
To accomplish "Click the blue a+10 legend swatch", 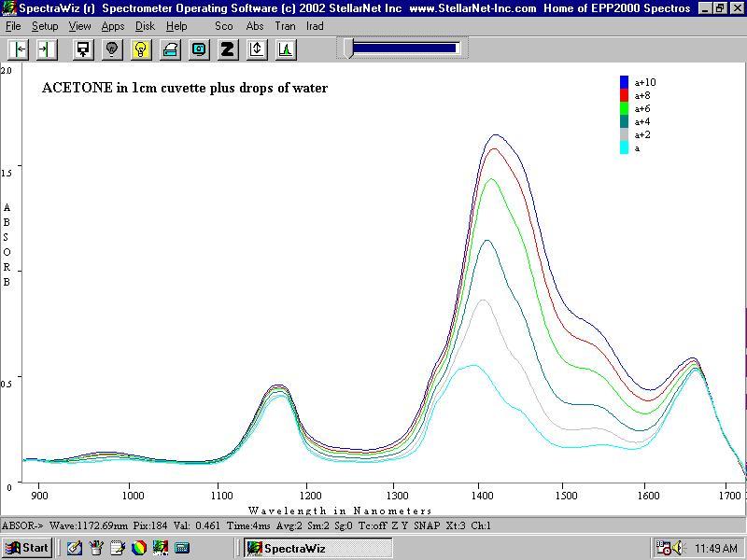I will click(x=624, y=82).
